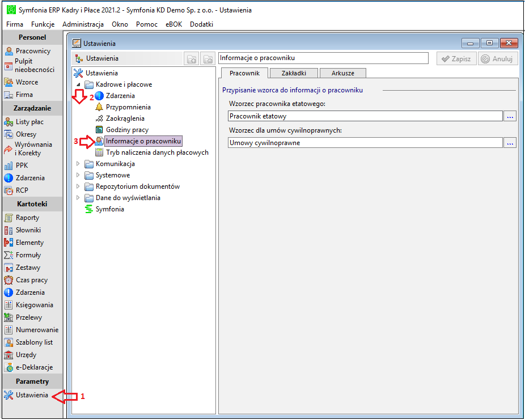Click the Zapisz button

coord(456,58)
